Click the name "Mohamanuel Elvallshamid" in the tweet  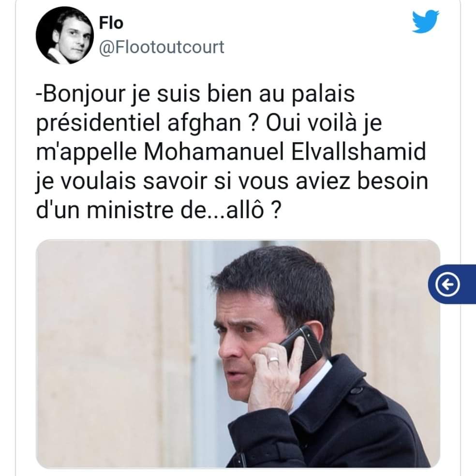[285, 152]
